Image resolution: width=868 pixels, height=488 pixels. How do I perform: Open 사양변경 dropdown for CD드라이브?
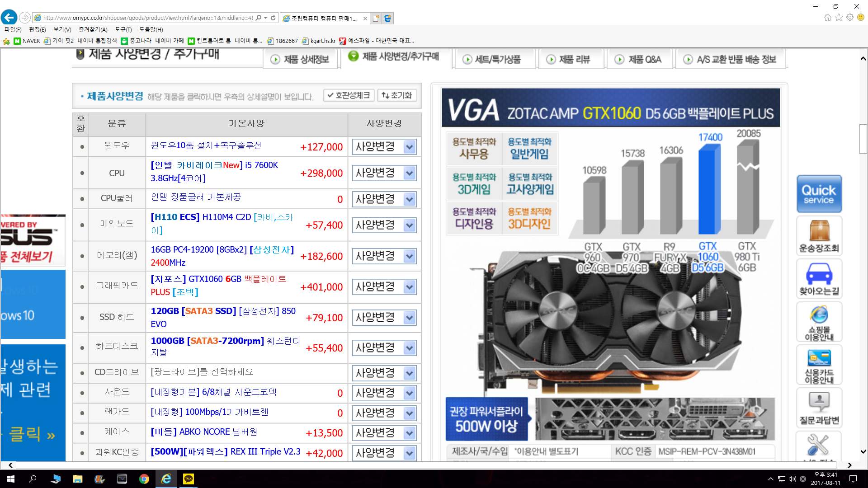(384, 373)
